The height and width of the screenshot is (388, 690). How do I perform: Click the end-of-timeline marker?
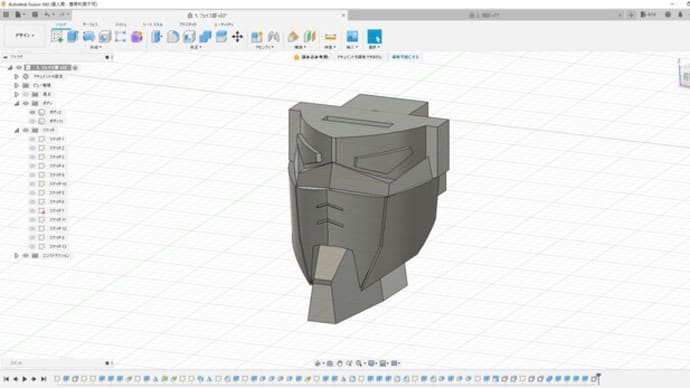click(598, 378)
